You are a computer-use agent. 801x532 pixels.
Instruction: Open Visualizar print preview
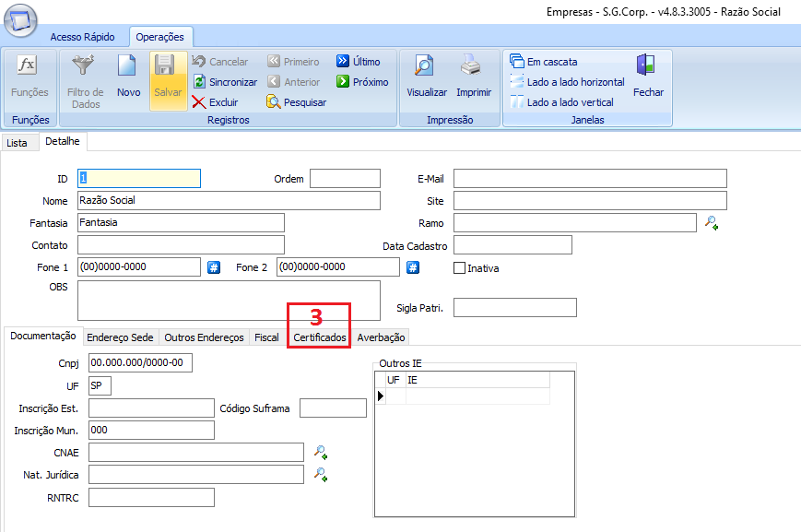pyautogui.click(x=427, y=77)
